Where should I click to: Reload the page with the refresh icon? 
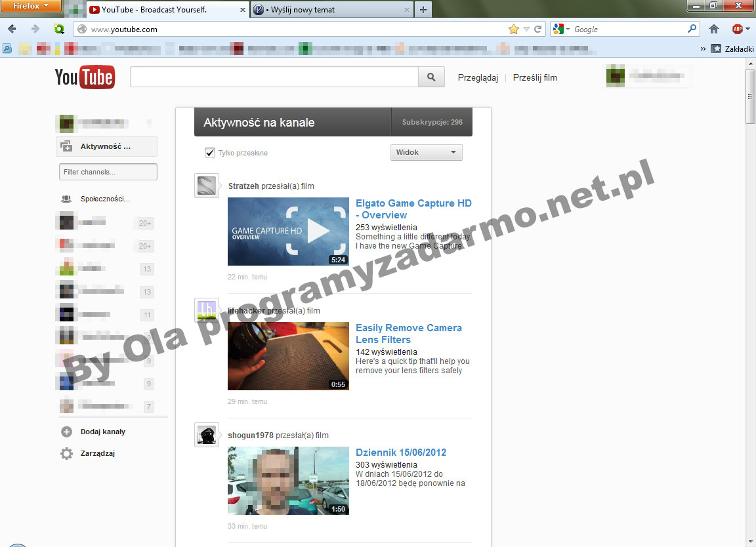click(538, 29)
